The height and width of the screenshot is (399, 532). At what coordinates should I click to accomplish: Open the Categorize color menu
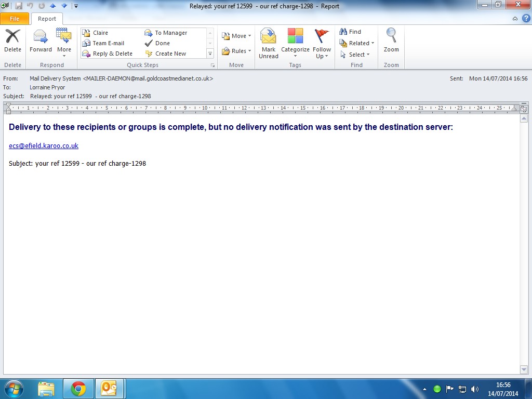[295, 43]
